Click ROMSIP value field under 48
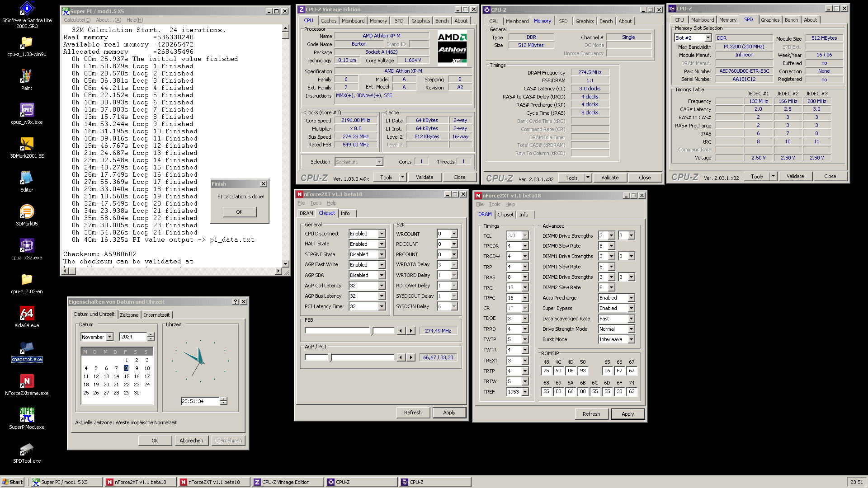868x488 pixels. [546, 371]
